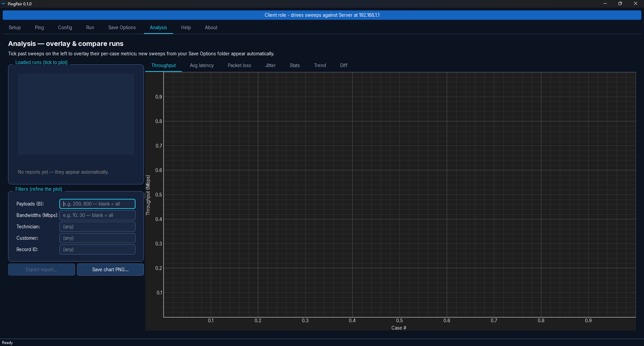Minimize the PingPair window
644x346 pixels.
(605, 4)
